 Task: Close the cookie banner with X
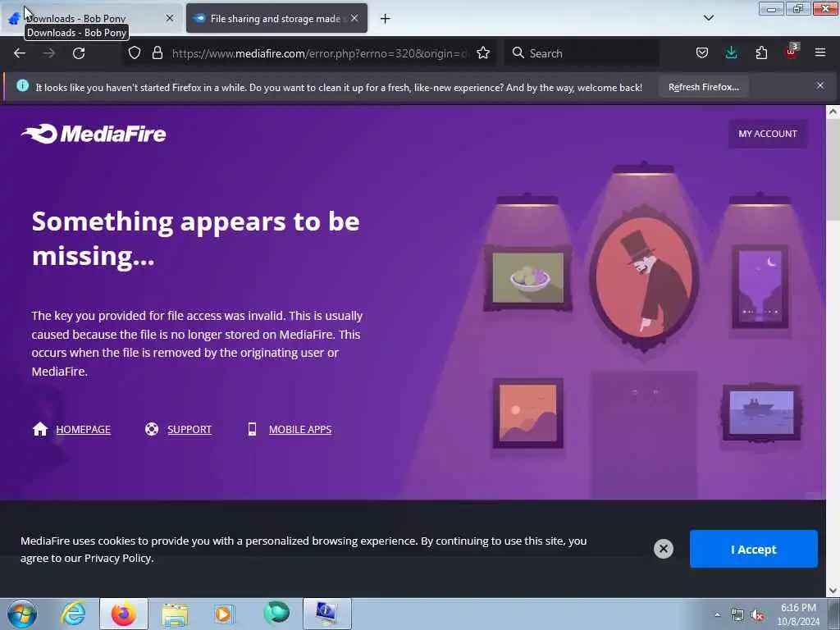(x=663, y=549)
